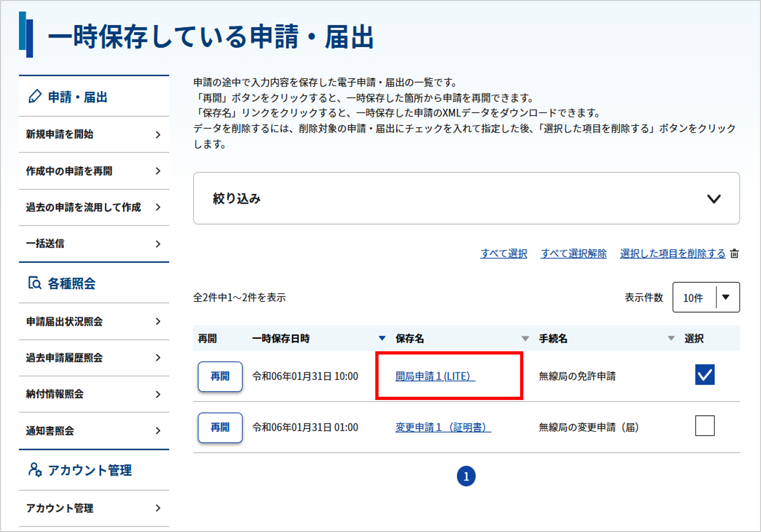Click the 一時保存日時 column header
This screenshot has width=761, height=532.
pos(281,339)
